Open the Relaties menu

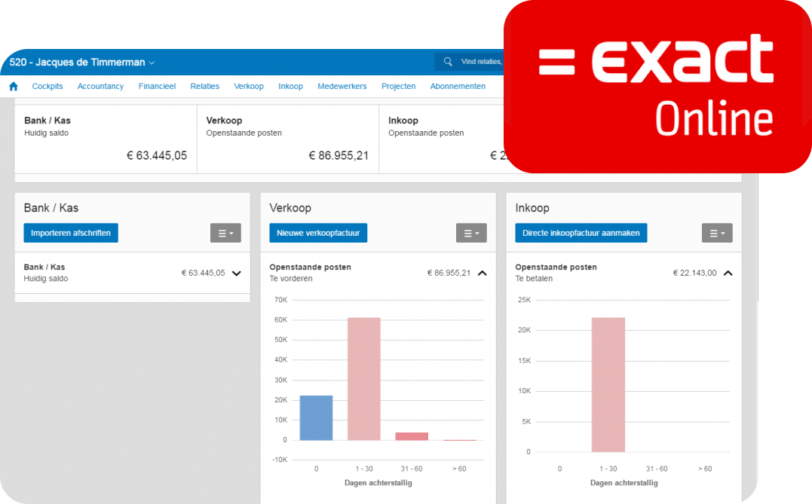click(204, 87)
